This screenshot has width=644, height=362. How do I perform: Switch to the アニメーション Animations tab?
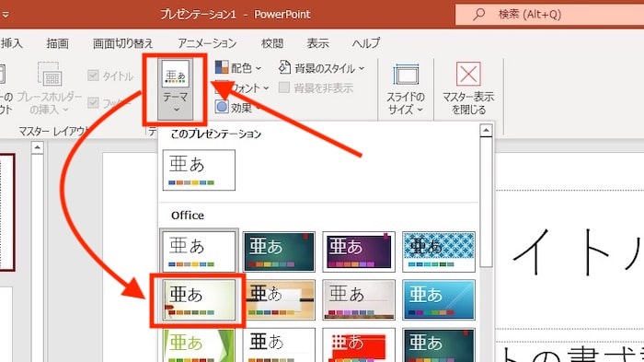pos(207,43)
